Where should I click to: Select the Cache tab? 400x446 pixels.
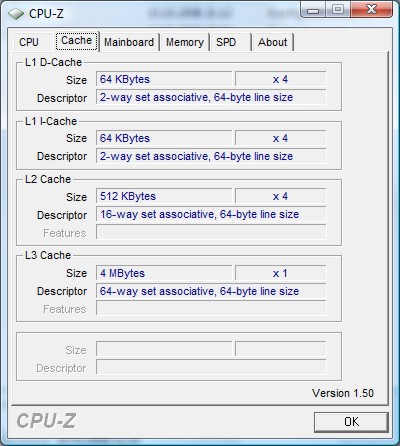pyautogui.click(x=77, y=41)
